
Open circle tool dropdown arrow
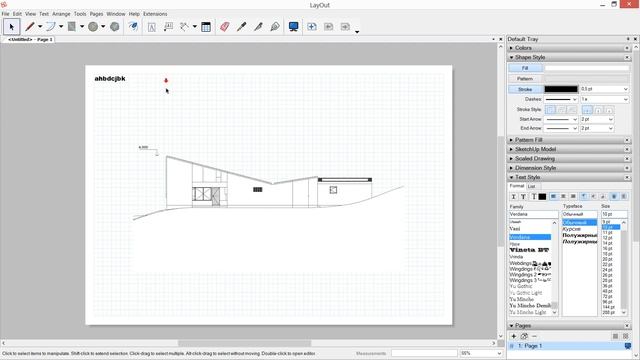103,27
